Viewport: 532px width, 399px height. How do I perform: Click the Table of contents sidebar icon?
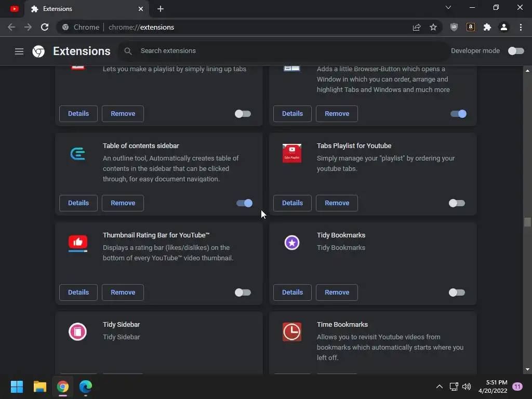click(x=78, y=153)
